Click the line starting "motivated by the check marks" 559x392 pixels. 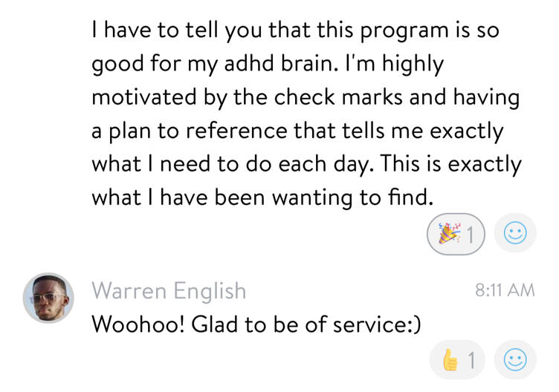(305, 97)
